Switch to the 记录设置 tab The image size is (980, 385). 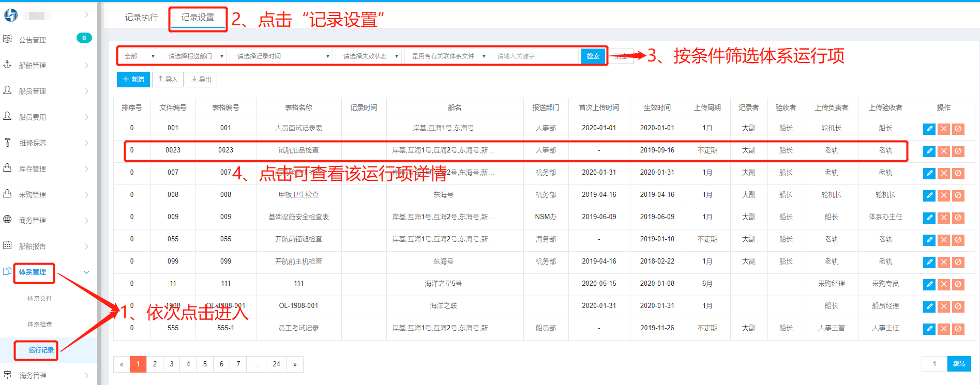(198, 18)
